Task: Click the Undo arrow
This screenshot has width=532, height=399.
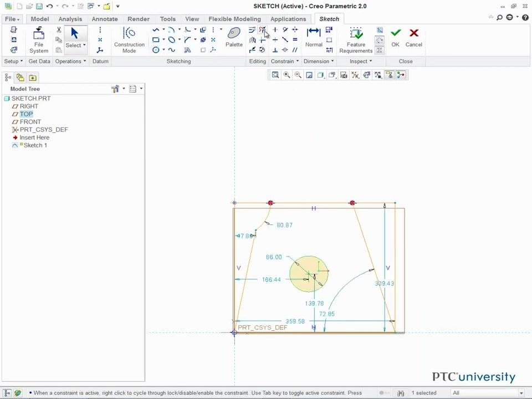Action: 49,6
